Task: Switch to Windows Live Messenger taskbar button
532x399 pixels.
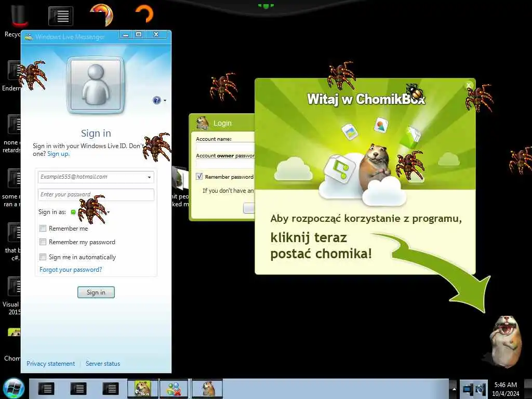Action: (174, 389)
